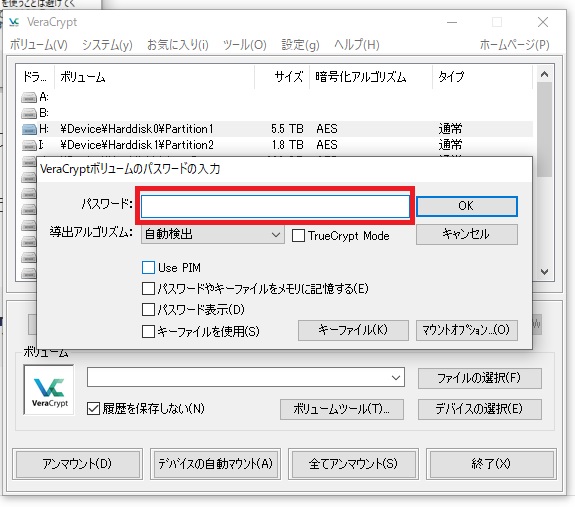Click the 5.5 TB size cell
The height and width of the screenshot is (507, 575).
coord(288,129)
